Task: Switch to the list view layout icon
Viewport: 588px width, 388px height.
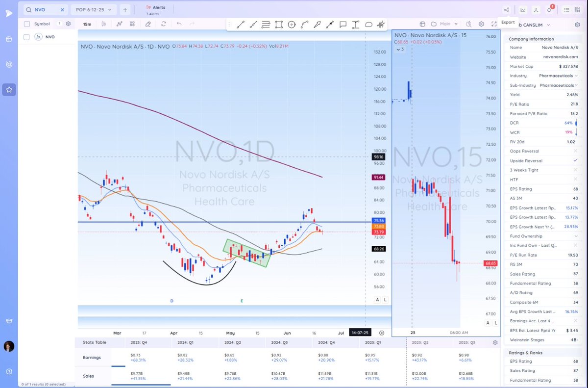Action: [566, 9]
